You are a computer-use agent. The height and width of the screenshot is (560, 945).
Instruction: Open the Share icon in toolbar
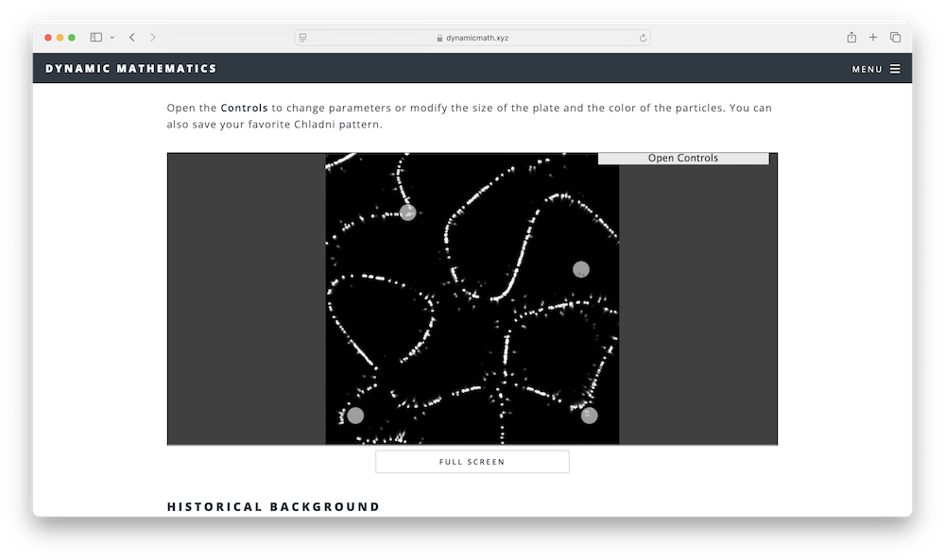pos(851,38)
